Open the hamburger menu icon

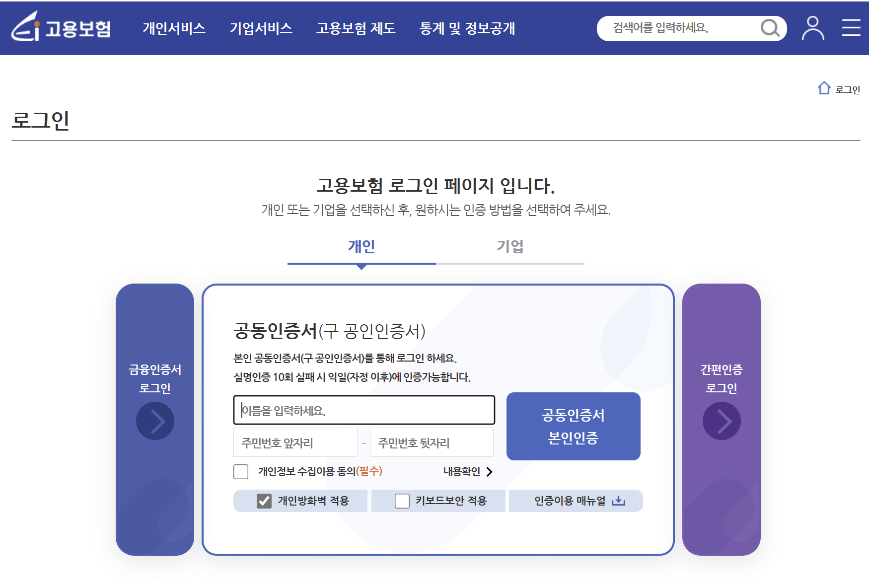pyautogui.click(x=852, y=28)
